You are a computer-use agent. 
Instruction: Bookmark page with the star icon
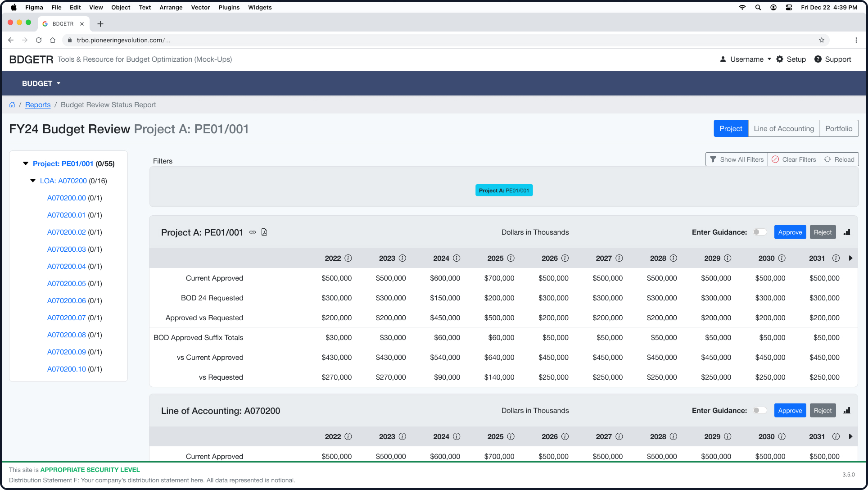(822, 40)
